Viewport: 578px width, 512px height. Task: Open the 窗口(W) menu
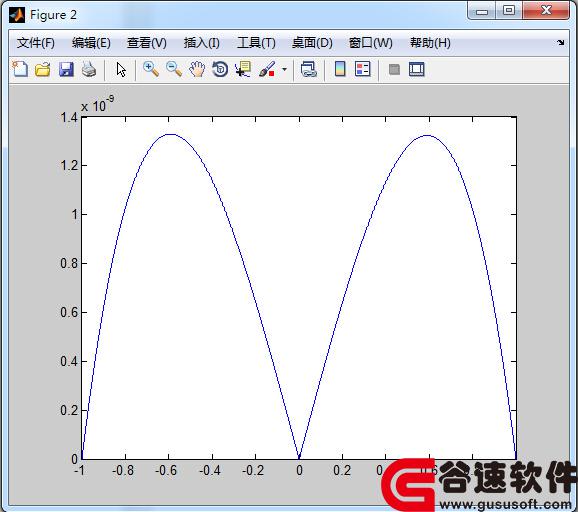(x=370, y=43)
